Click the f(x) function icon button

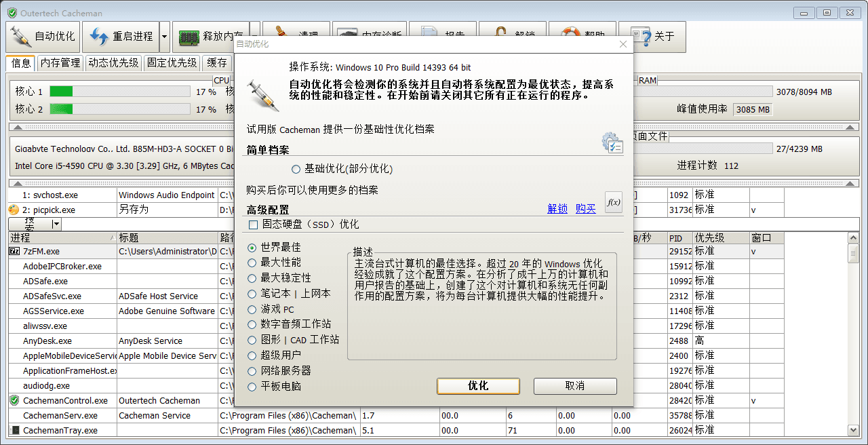point(613,202)
